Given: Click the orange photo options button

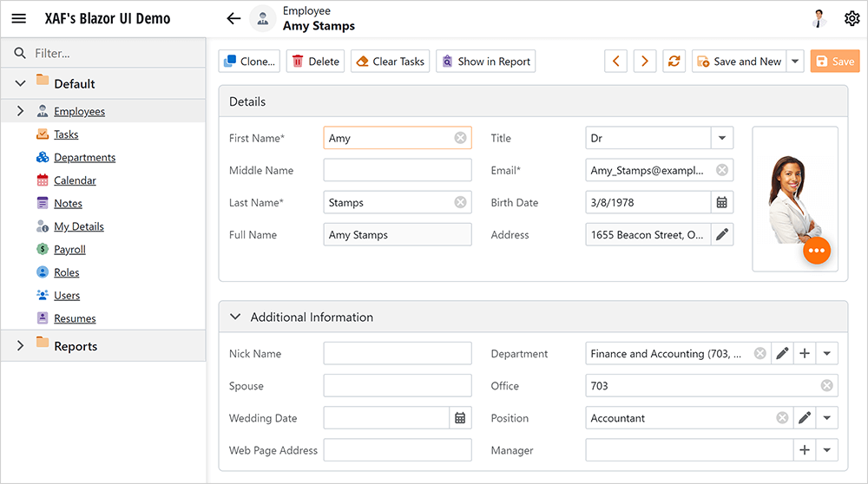Looking at the screenshot, I should coord(816,250).
